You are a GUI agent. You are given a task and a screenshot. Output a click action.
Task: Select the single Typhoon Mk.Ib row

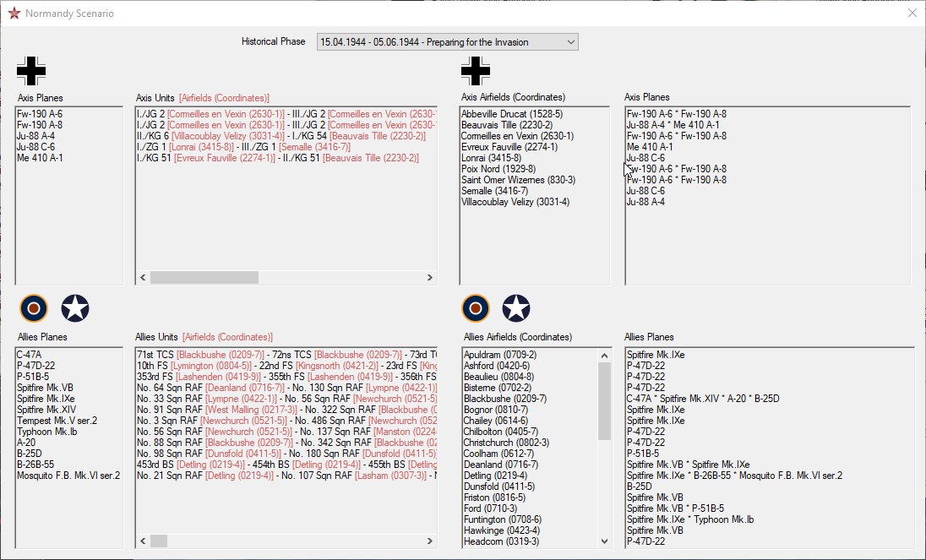[x=69, y=432]
